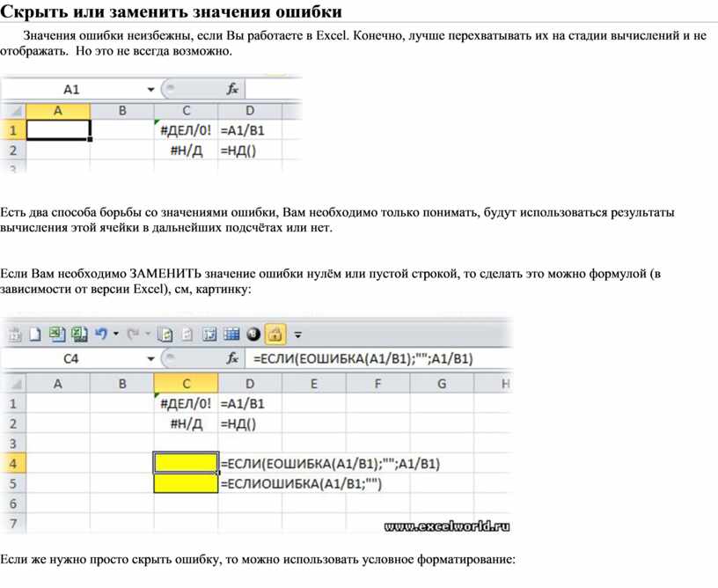Click the =A1/B1 cell in the lower spreadsheet
Viewport: 718px width, 588px height.
tap(250, 403)
